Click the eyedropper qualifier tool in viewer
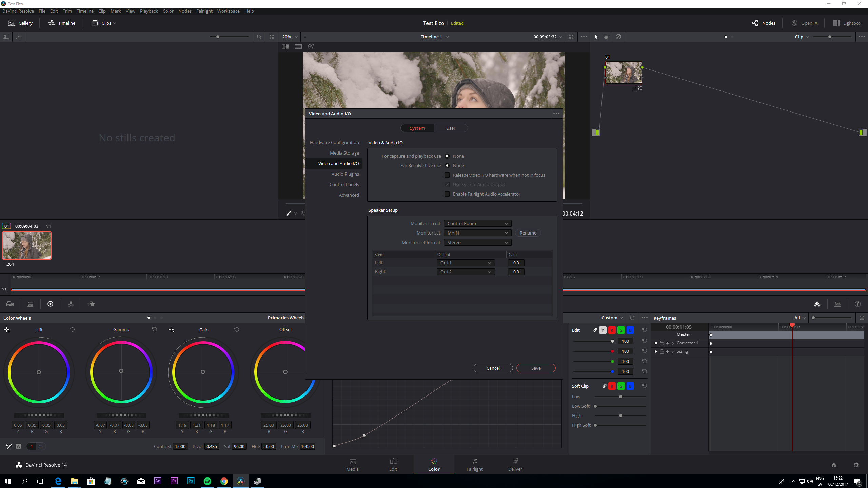This screenshot has width=868, height=488. [289, 213]
